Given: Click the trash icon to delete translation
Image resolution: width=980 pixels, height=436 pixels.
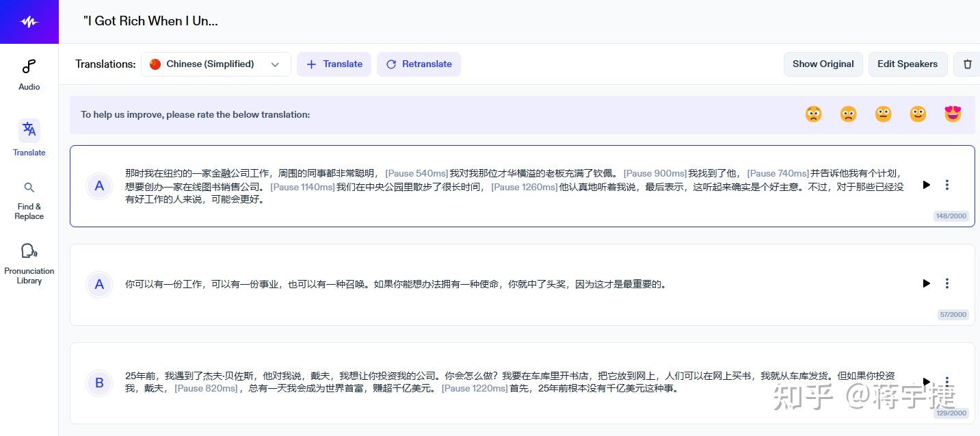Looking at the screenshot, I should (967, 64).
